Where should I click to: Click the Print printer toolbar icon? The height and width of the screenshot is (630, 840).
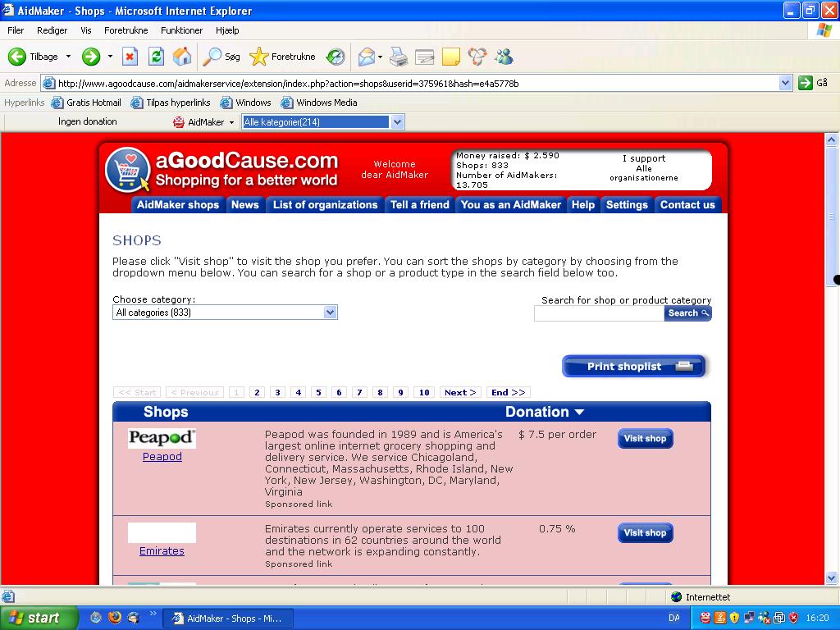coord(399,57)
